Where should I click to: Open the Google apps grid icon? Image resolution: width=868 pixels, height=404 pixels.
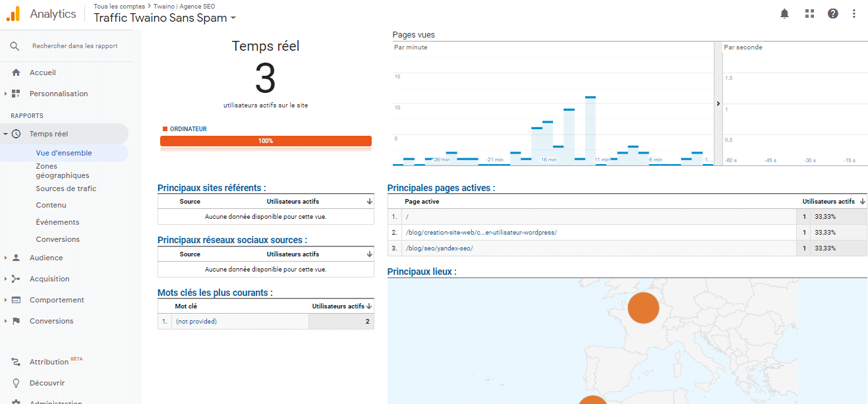pyautogui.click(x=810, y=13)
